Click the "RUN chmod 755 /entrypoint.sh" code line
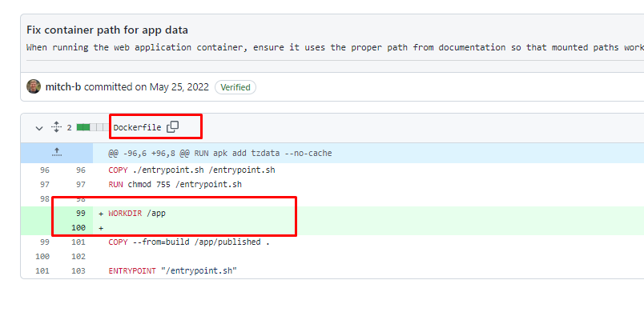The image size is (644, 312). pos(175,185)
